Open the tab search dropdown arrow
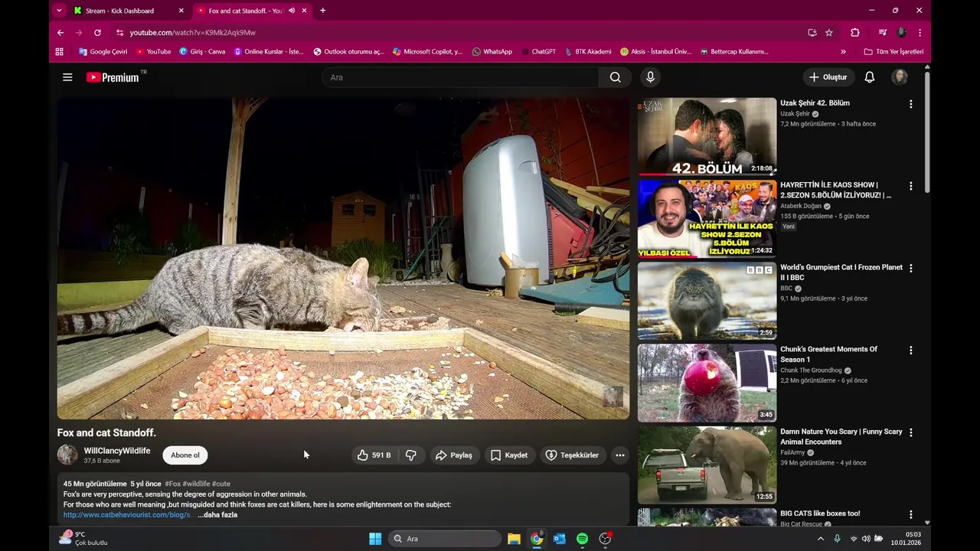The width and height of the screenshot is (980, 551). point(59,11)
